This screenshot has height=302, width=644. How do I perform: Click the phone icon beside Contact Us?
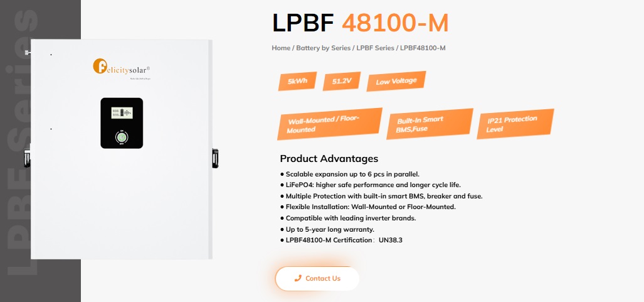coord(298,278)
